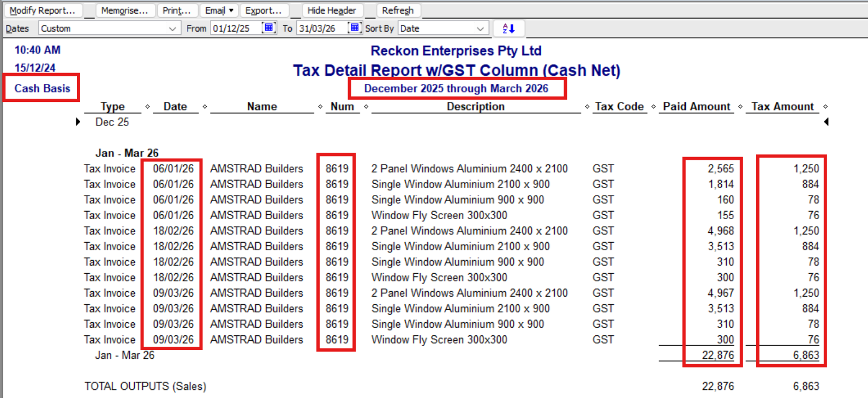Select the Tax Code column header
Viewport: 868px width, 398px height.
(619, 106)
